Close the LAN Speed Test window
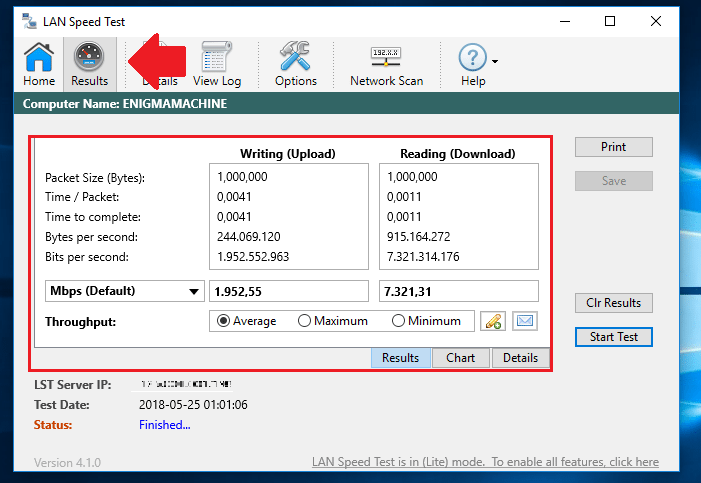This screenshot has height=483, width=701. (656, 21)
